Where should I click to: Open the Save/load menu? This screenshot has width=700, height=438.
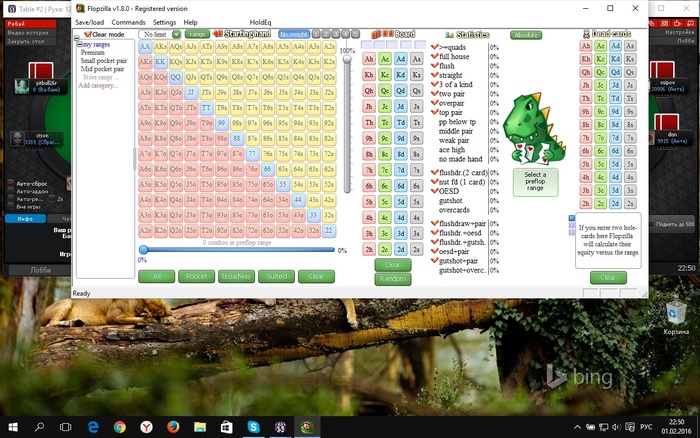[89, 22]
